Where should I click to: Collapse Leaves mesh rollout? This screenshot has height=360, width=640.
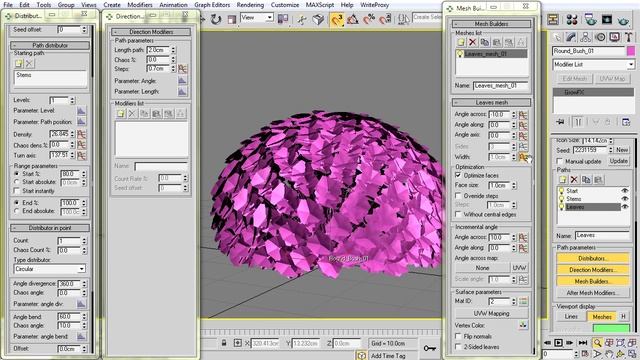pos(491,102)
